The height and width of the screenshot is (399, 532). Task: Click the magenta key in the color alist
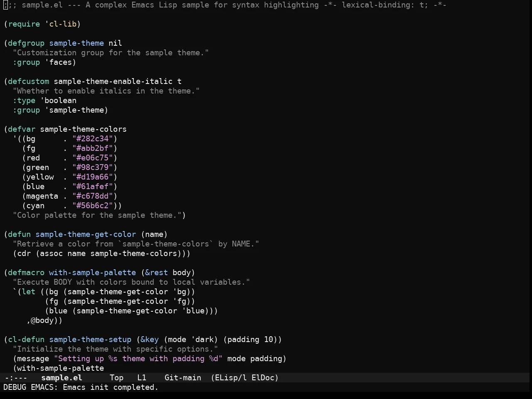point(42,196)
